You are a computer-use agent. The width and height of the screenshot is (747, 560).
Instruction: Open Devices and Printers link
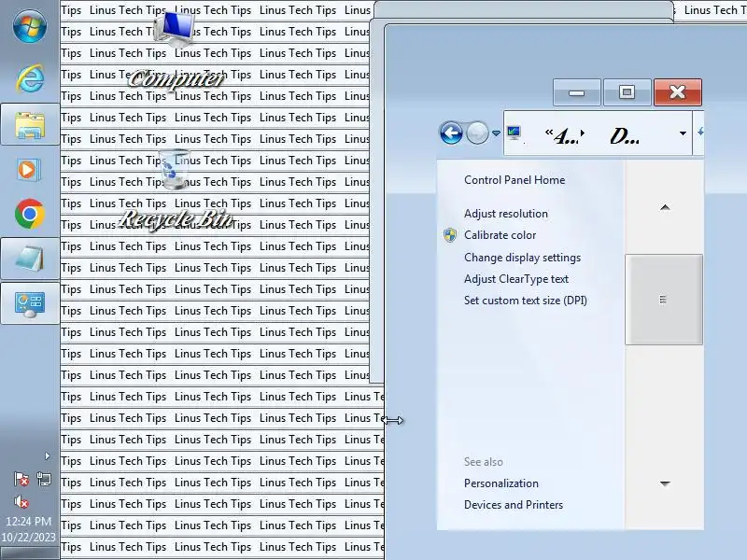coord(514,505)
